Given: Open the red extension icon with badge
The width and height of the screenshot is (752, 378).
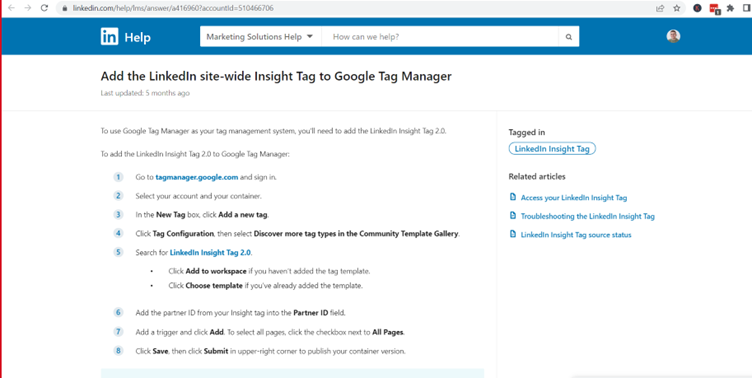Looking at the screenshot, I should pos(714,9).
